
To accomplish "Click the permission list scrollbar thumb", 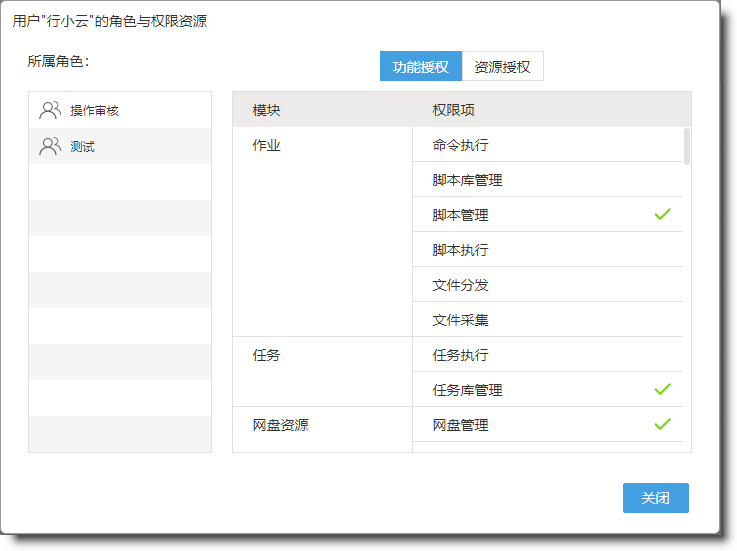I will pyautogui.click(x=686, y=146).
